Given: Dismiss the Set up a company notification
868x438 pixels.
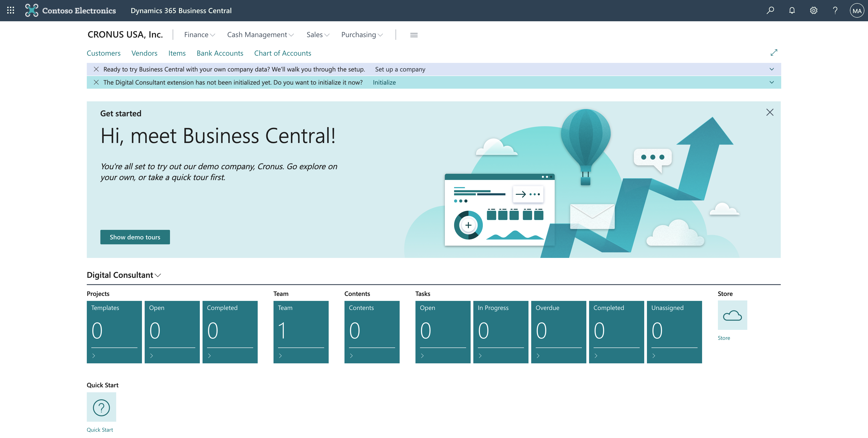Looking at the screenshot, I should point(96,69).
